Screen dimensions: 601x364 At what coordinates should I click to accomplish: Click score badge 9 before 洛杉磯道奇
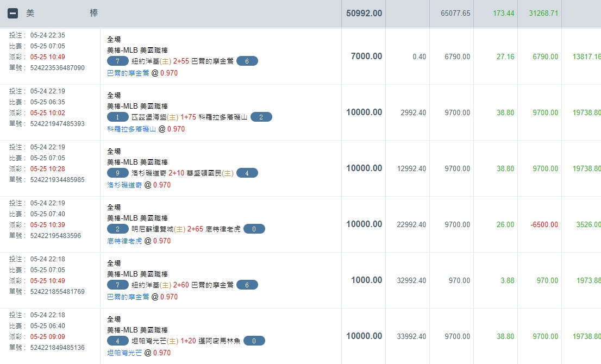point(118,173)
